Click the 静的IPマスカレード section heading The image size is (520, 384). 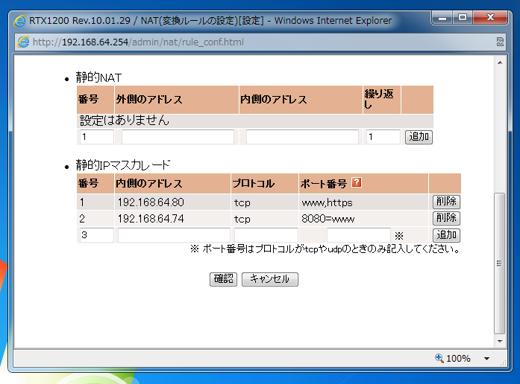click(123, 165)
